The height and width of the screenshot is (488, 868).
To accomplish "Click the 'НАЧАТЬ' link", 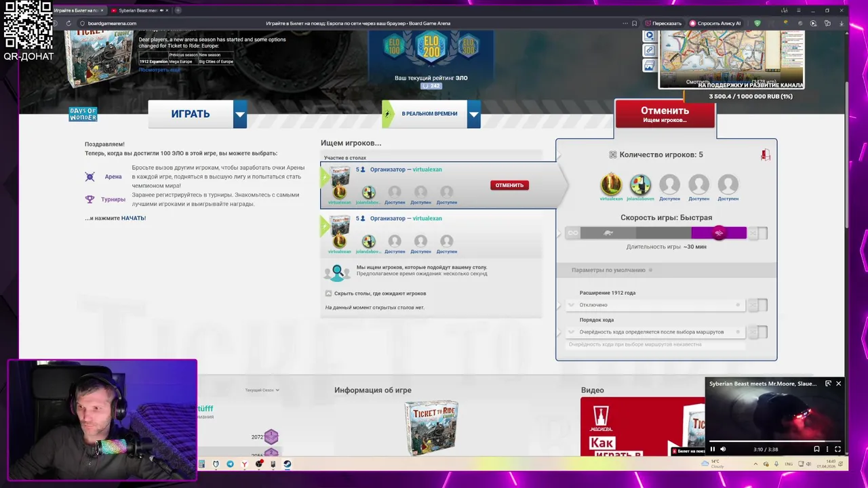I will (x=134, y=218).
